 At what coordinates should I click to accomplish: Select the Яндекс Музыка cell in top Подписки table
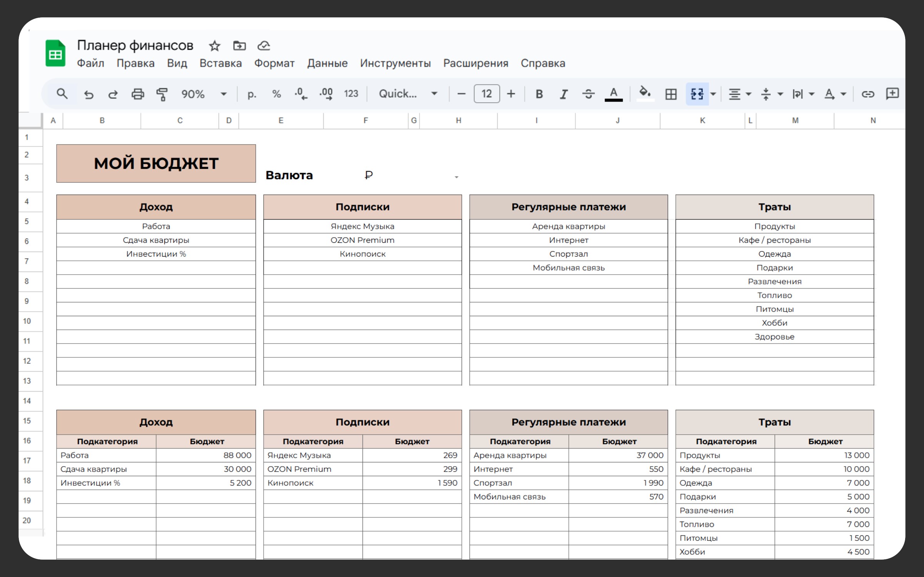coord(363,226)
